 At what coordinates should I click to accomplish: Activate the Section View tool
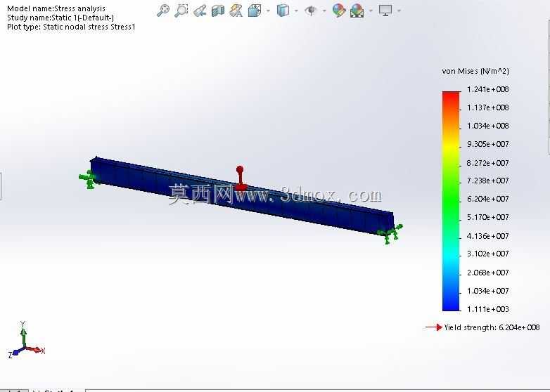click(x=218, y=11)
